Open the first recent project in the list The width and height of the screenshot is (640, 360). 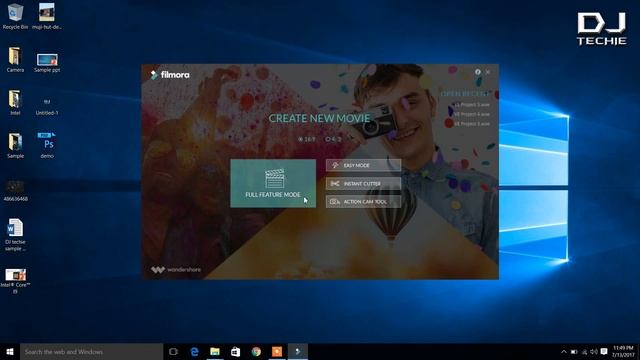pyautogui.click(x=471, y=105)
